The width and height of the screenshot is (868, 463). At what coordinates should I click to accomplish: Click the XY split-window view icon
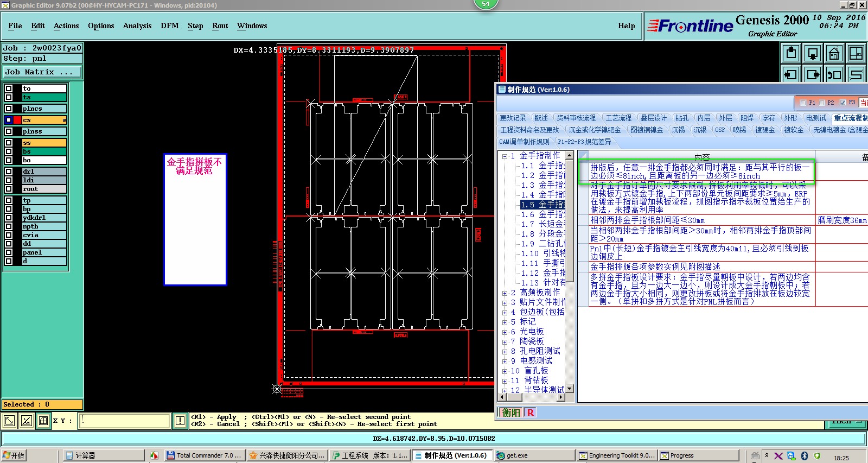pyautogui.click(x=856, y=53)
